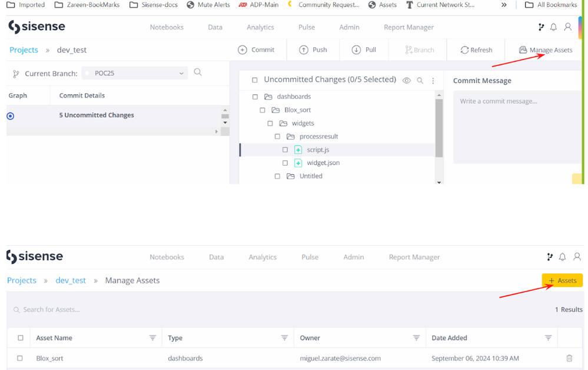Viewport: 588px width, 370px height.
Task: Go to the Report Manager tab
Action: point(408,27)
